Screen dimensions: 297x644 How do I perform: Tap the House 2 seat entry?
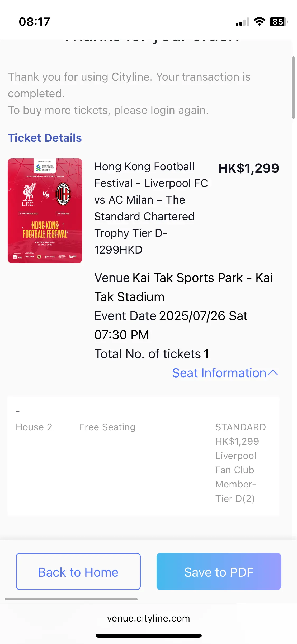coord(34,427)
